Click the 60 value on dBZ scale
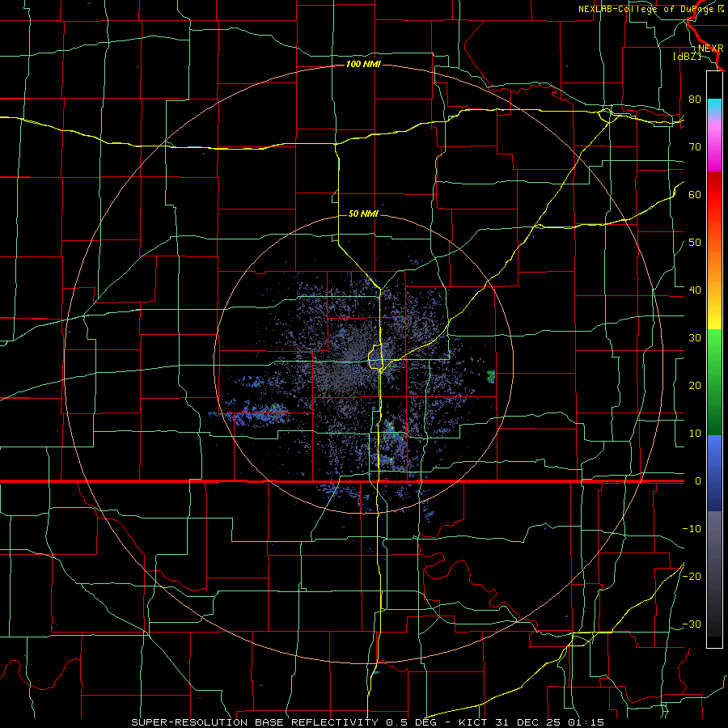The image size is (728, 728). point(695,195)
